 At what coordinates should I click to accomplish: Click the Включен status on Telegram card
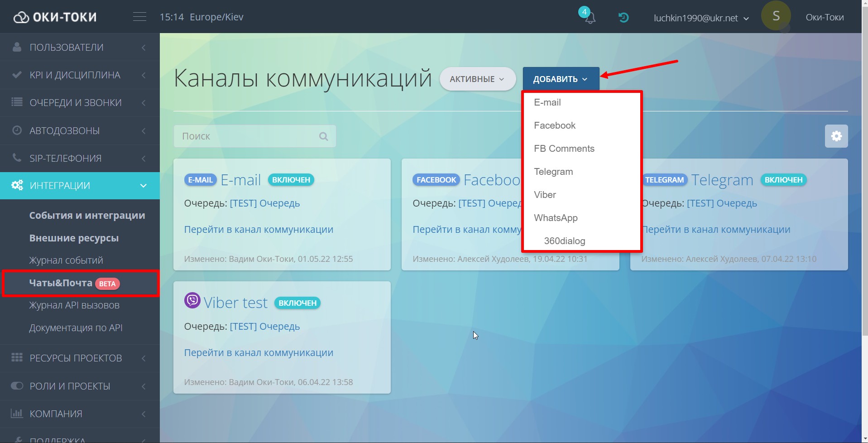pyautogui.click(x=783, y=180)
